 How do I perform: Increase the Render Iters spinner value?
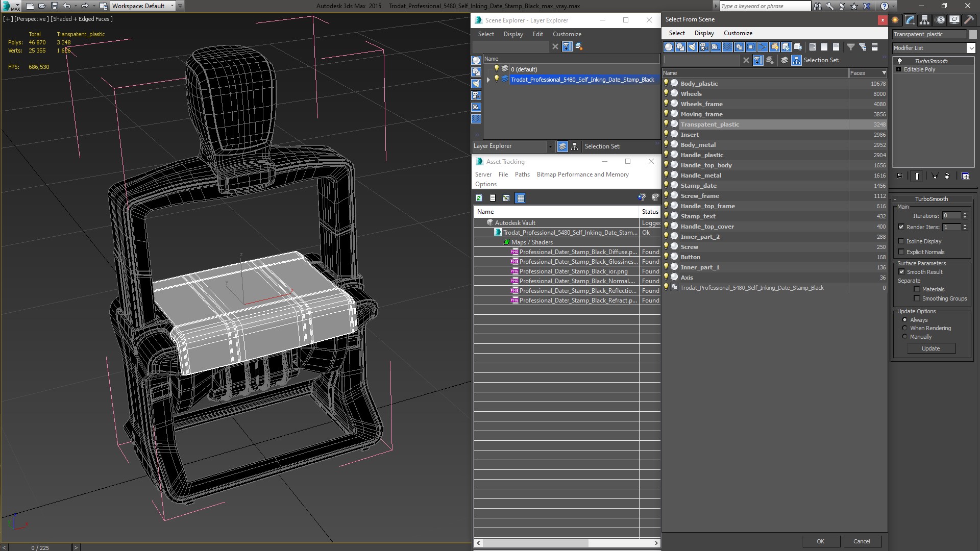[965, 225]
